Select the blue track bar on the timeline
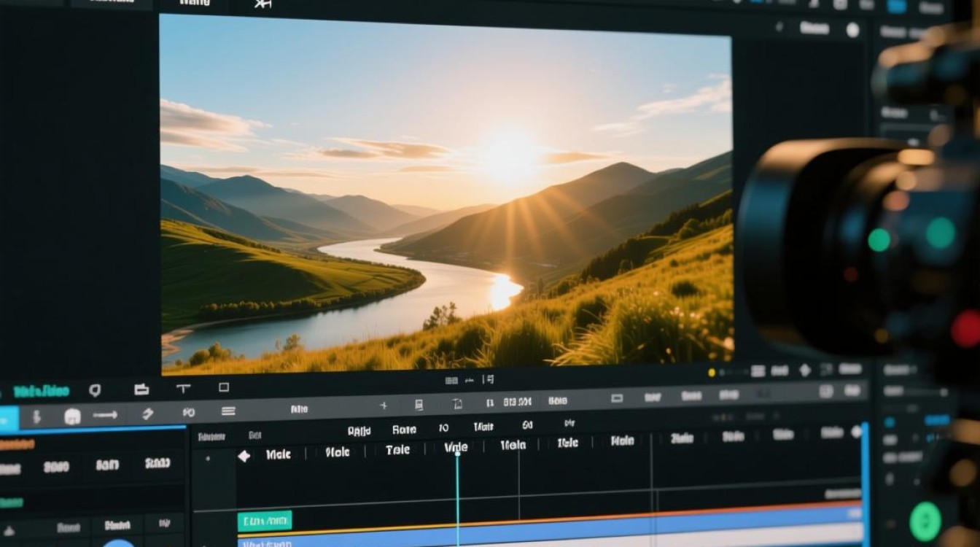Screen dimensions: 980x547 pos(550,526)
